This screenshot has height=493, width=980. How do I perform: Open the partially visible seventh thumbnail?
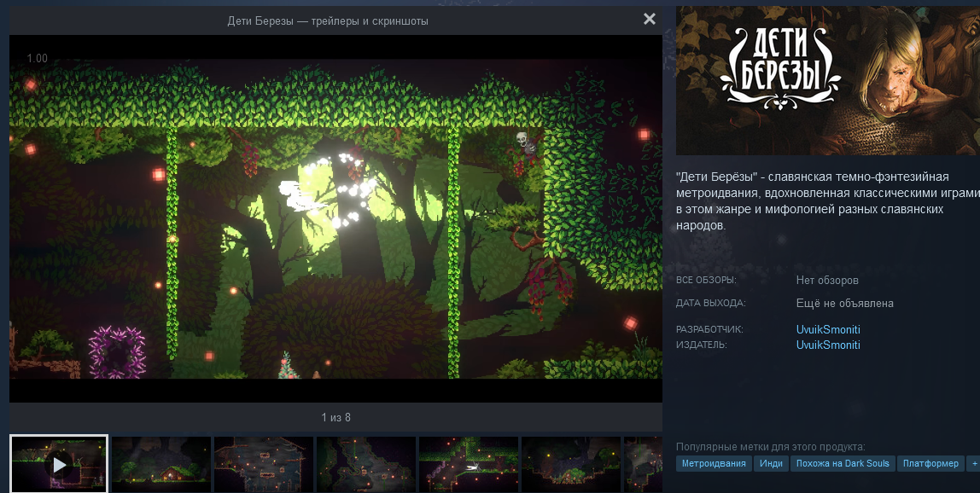(x=643, y=464)
